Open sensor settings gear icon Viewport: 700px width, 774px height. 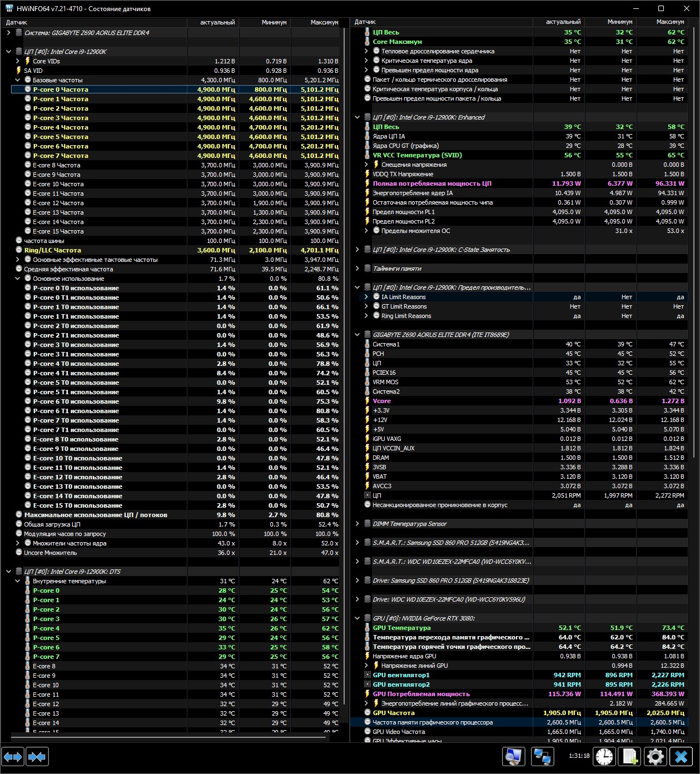(656, 757)
